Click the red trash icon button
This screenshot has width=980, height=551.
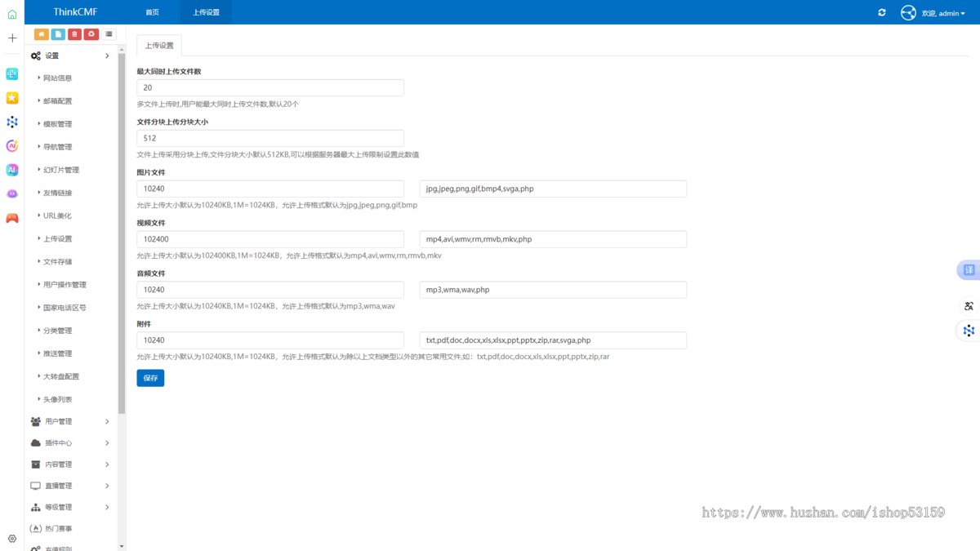pos(74,34)
